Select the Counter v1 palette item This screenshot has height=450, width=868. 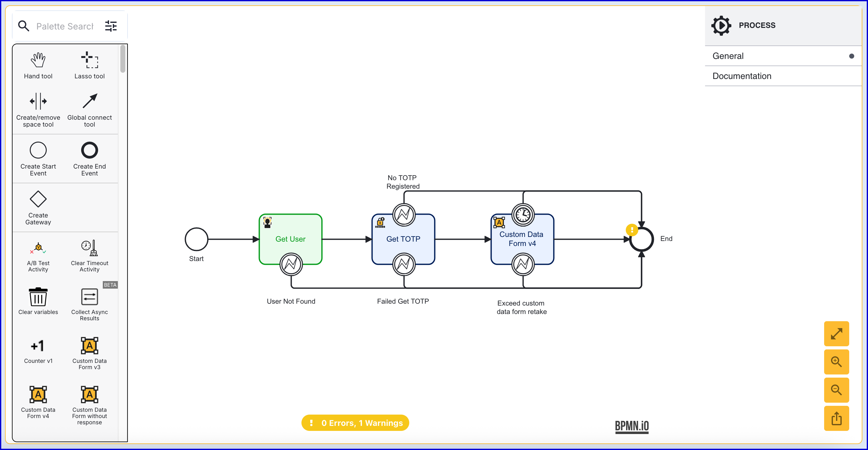[38, 351]
